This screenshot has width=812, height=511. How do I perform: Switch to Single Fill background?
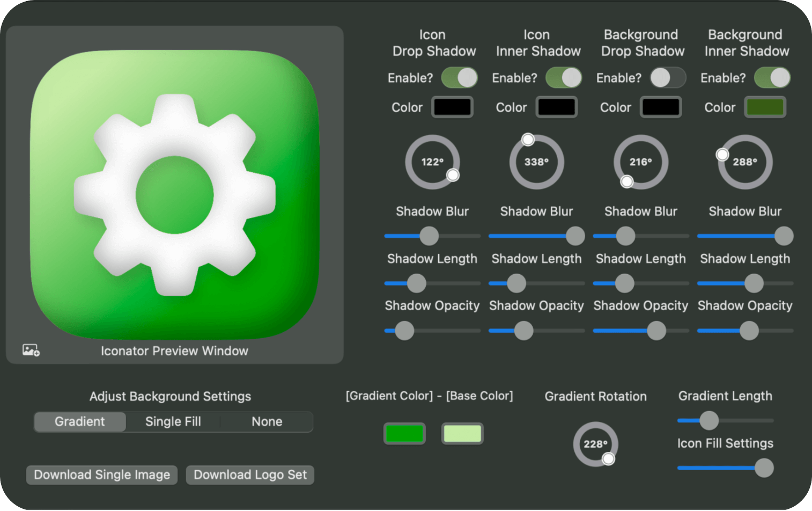(173, 422)
